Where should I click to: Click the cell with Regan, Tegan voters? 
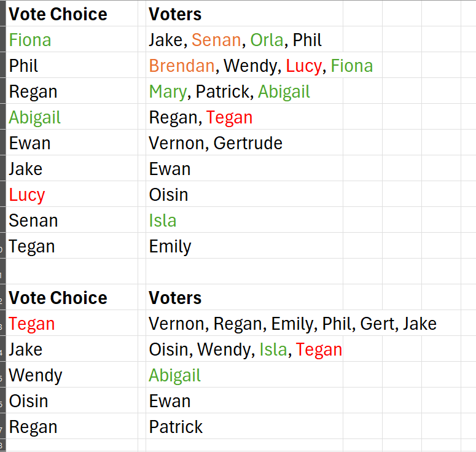(244, 117)
